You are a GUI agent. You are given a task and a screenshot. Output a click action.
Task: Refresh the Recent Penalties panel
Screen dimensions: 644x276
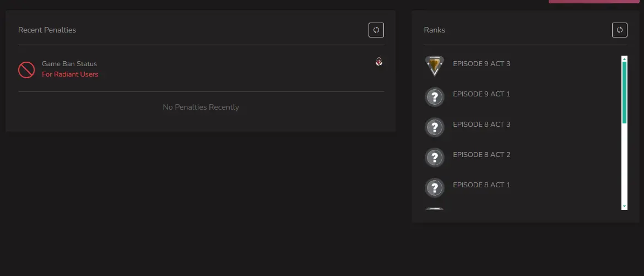pyautogui.click(x=376, y=30)
